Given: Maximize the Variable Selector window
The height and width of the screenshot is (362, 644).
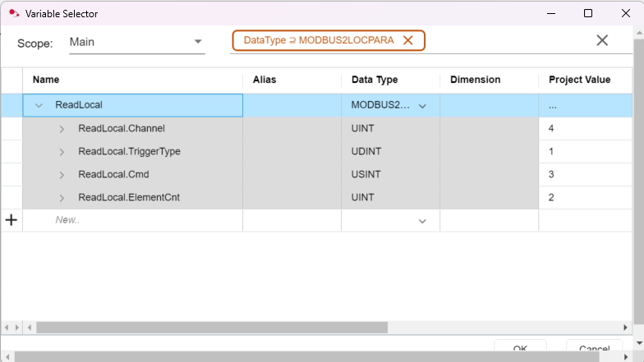Looking at the screenshot, I should 587,13.
